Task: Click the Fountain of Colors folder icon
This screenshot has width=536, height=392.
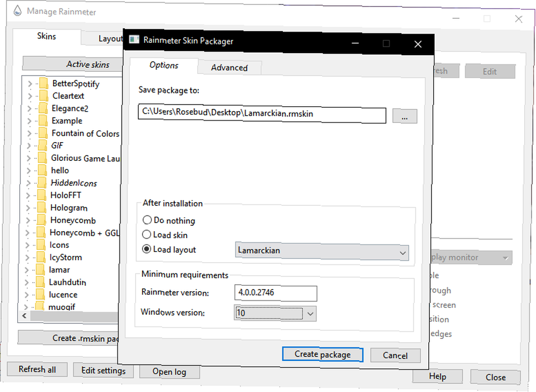Action: pos(43,132)
